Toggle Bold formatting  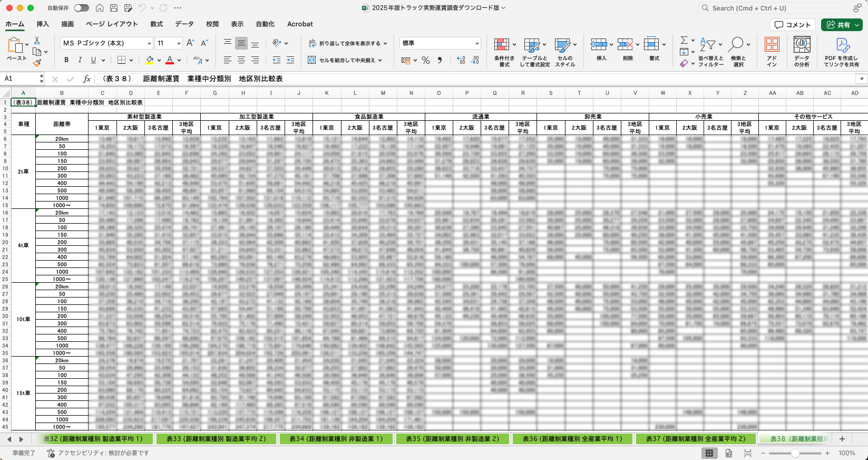click(66, 60)
